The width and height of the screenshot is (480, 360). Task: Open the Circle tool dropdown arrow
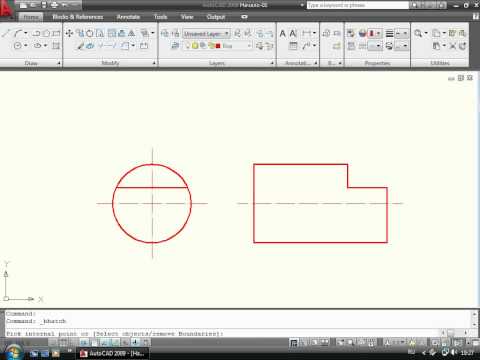click(26, 45)
